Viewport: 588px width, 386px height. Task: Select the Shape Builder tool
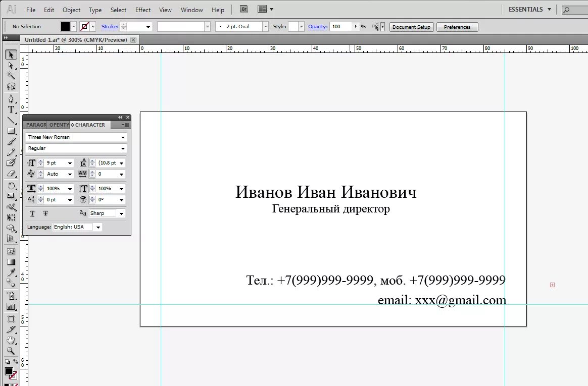point(11,229)
